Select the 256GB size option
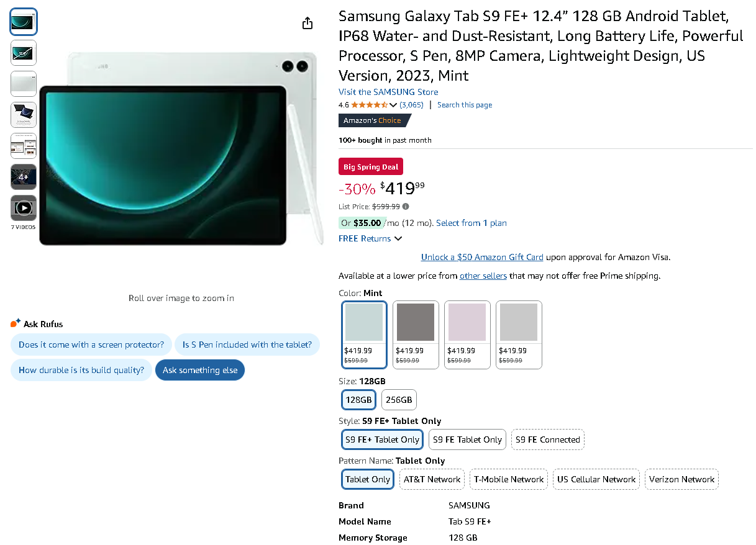The width and height of the screenshot is (756, 545). coord(399,400)
